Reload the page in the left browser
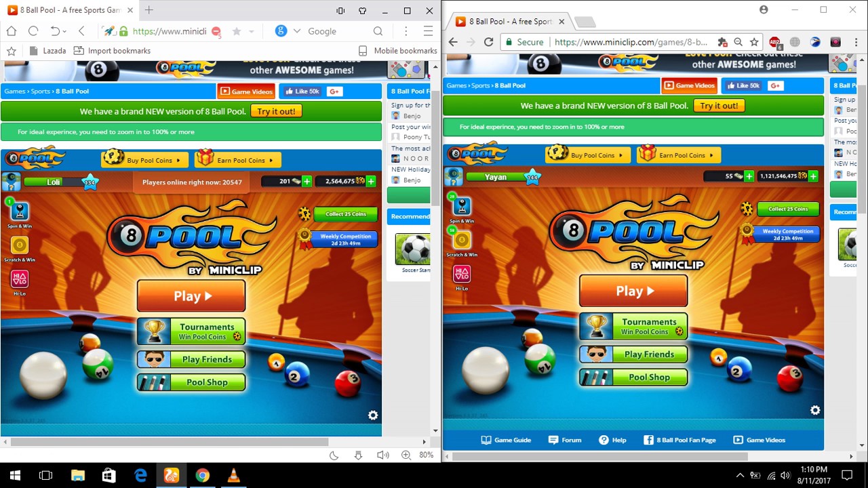The height and width of the screenshot is (488, 868). (x=33, y=31)
